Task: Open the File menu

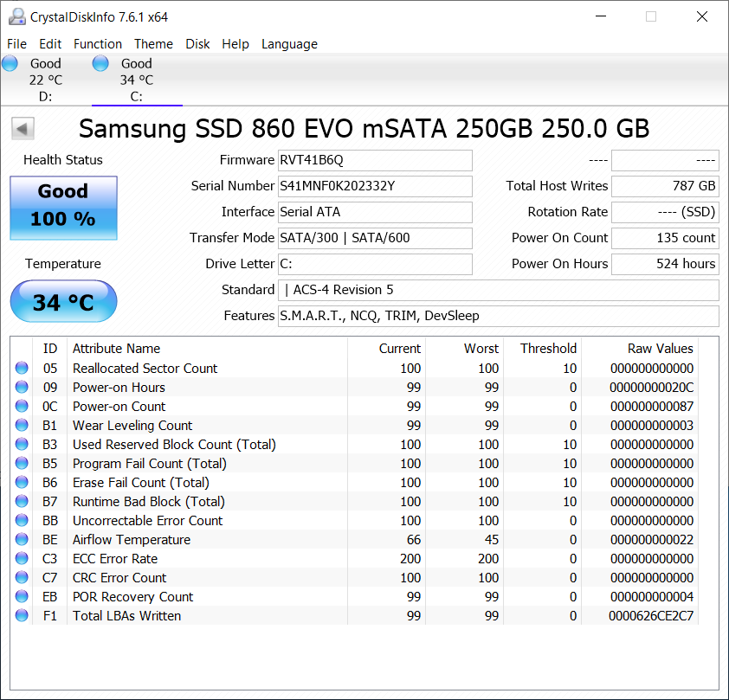Action: pos(16,43)
